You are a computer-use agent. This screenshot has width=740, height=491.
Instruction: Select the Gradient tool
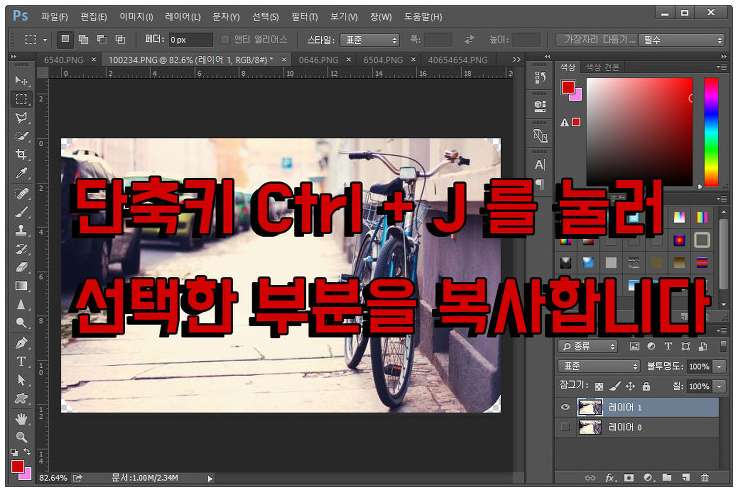click(x=21, y=286)
